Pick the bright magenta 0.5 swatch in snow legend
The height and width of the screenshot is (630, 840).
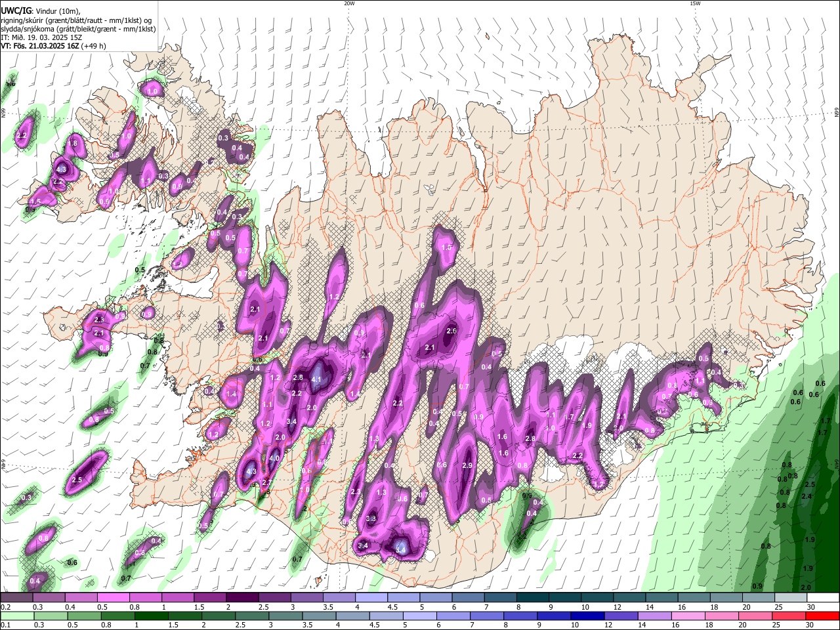(x=113, y=598)
